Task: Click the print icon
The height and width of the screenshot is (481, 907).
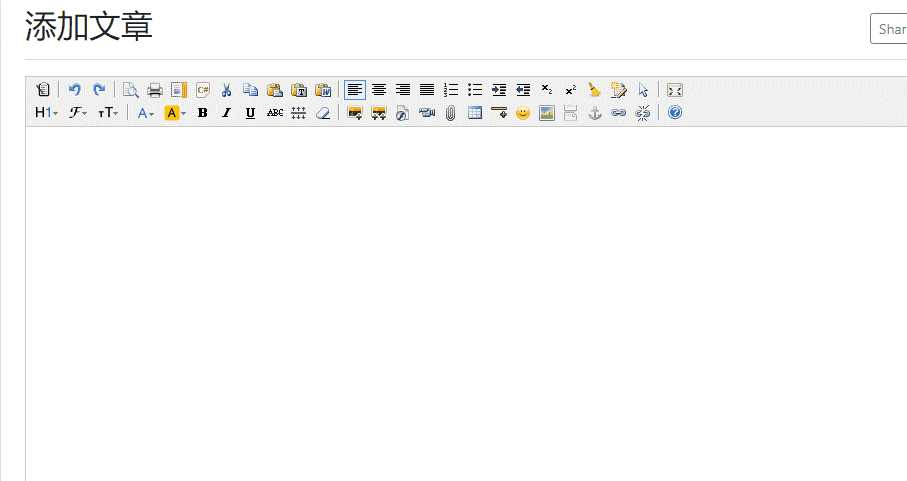Action: pyautogui.click(x=154, y=90)
